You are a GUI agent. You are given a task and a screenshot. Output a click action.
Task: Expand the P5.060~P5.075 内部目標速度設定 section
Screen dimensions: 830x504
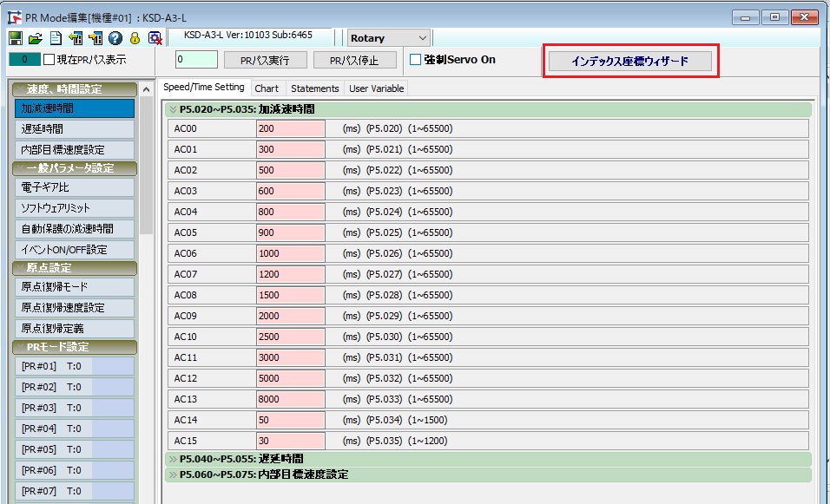point(172,475)
